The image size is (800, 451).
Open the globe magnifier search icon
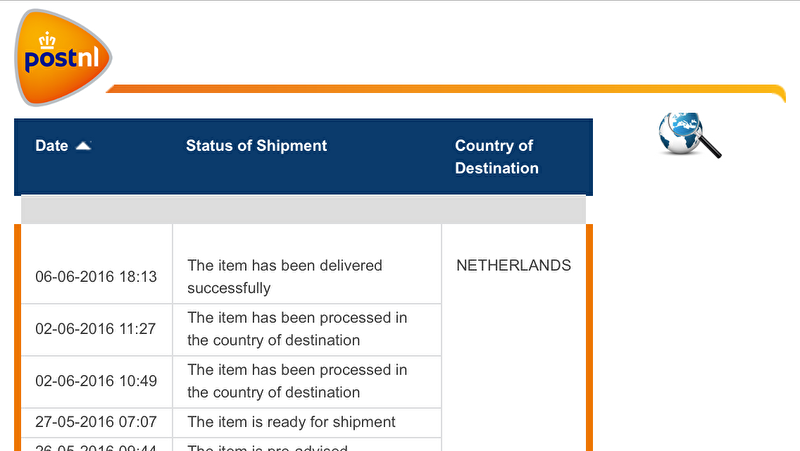pyautogui.click(x=689, y=135)
